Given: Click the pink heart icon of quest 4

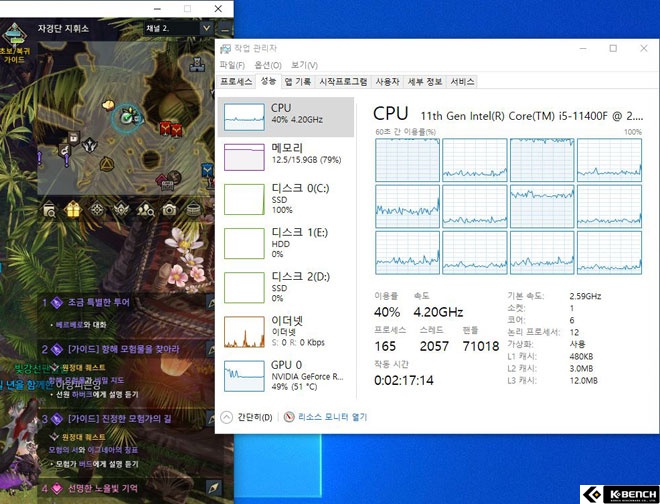Looking at the screenshot, I should coord(56,488).
